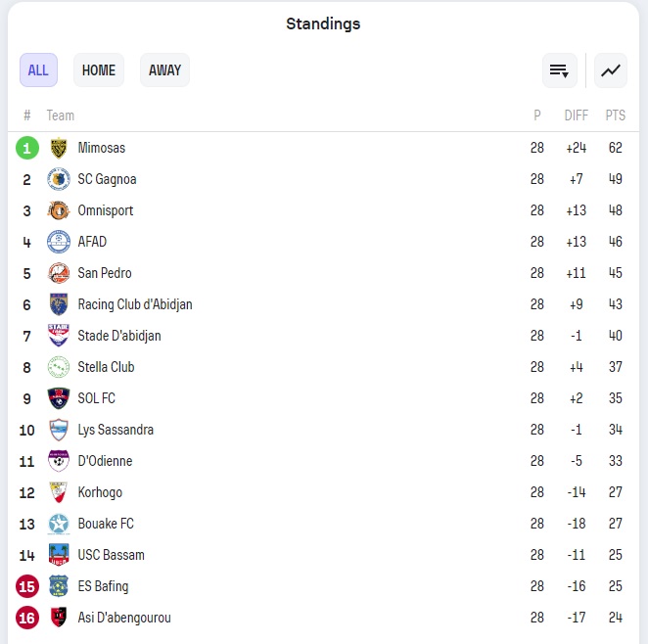Open Racing Club d'Abidjan team page
Screen dimensions: 648x644
click(135, 304)
